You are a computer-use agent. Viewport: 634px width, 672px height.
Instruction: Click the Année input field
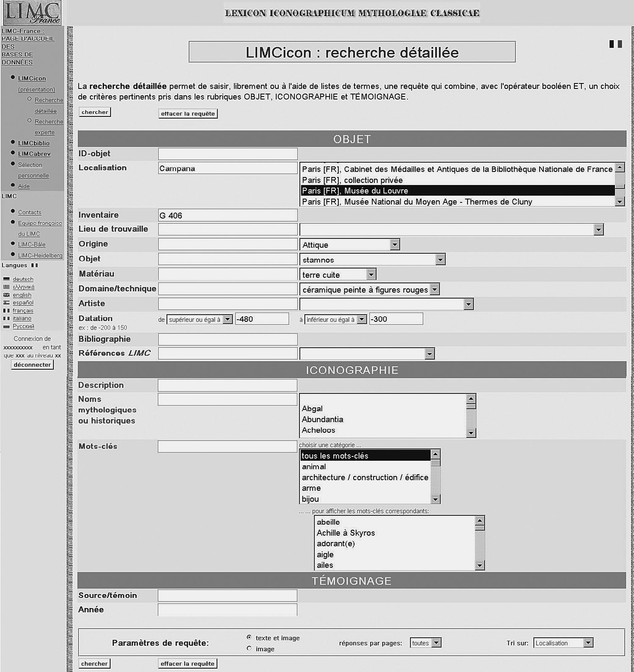(x=227, y=610)
